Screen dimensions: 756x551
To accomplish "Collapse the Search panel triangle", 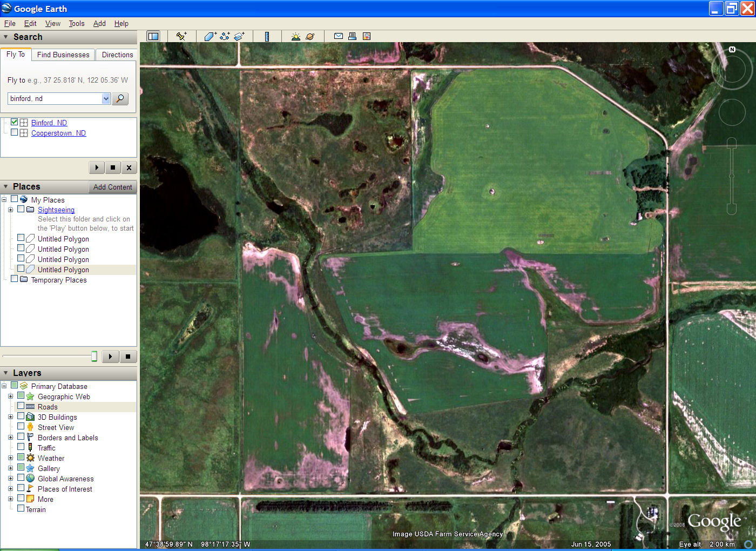I will (6, 37).
